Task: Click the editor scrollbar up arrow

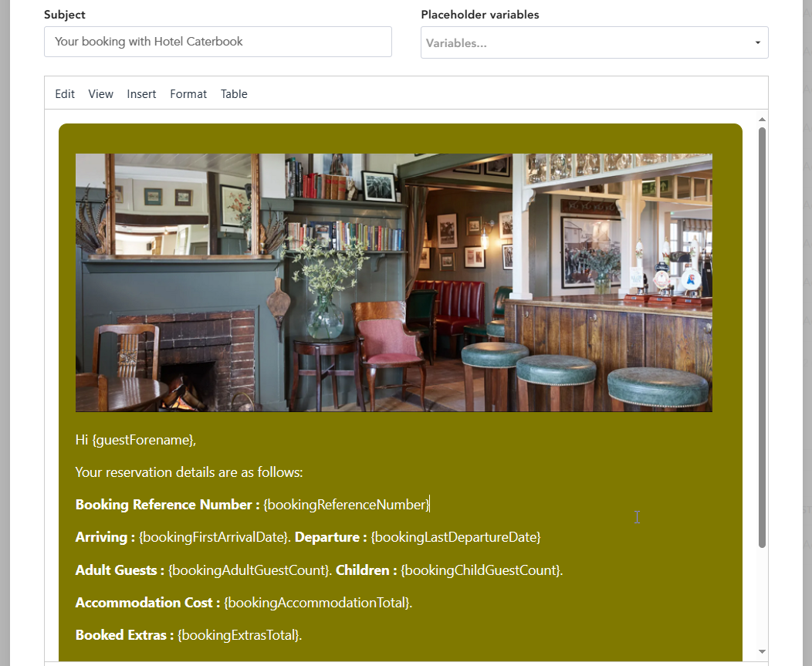Action: coord(762,120)
